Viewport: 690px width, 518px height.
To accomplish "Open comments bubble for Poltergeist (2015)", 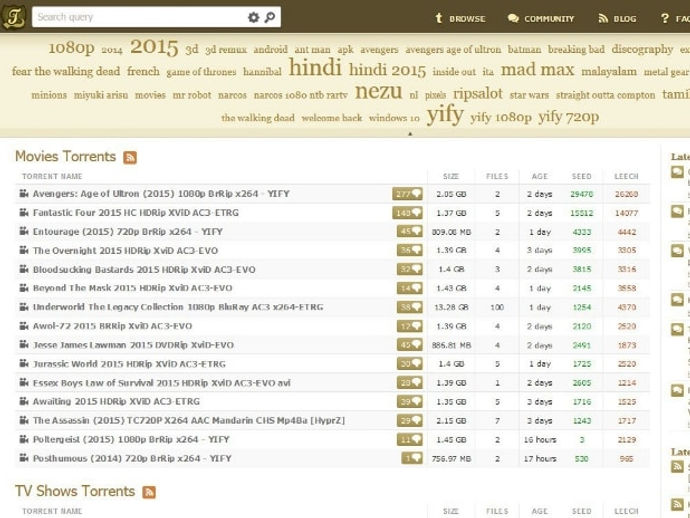I will (x=409, y=439).
